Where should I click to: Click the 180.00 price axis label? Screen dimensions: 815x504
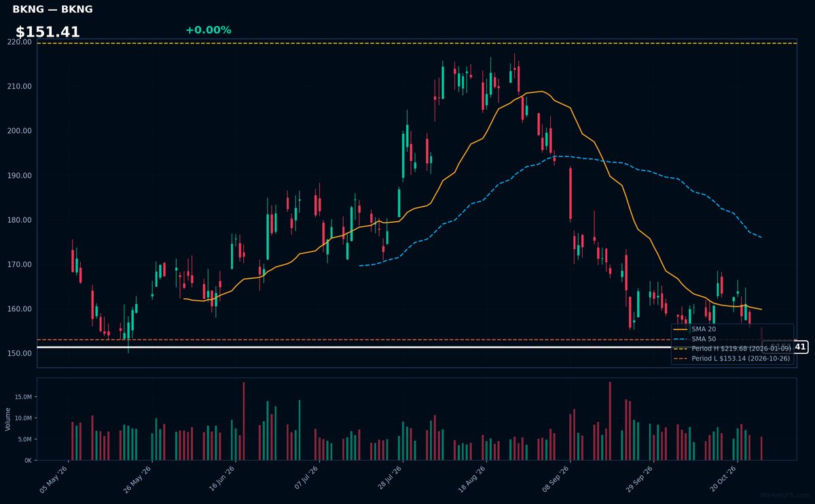[x=20, y=220]
